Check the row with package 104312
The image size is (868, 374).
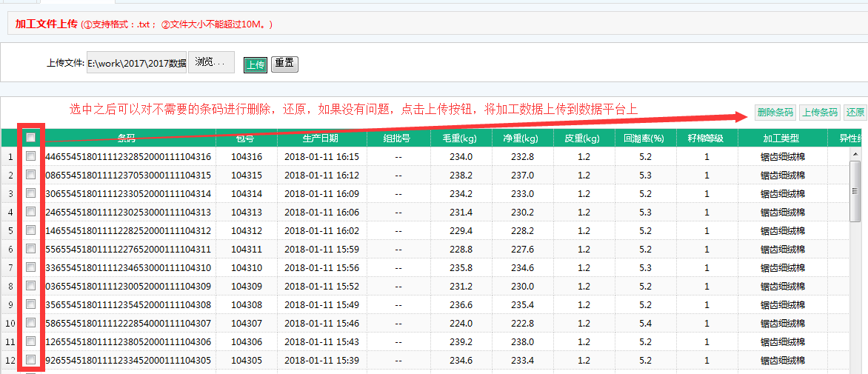31,230
